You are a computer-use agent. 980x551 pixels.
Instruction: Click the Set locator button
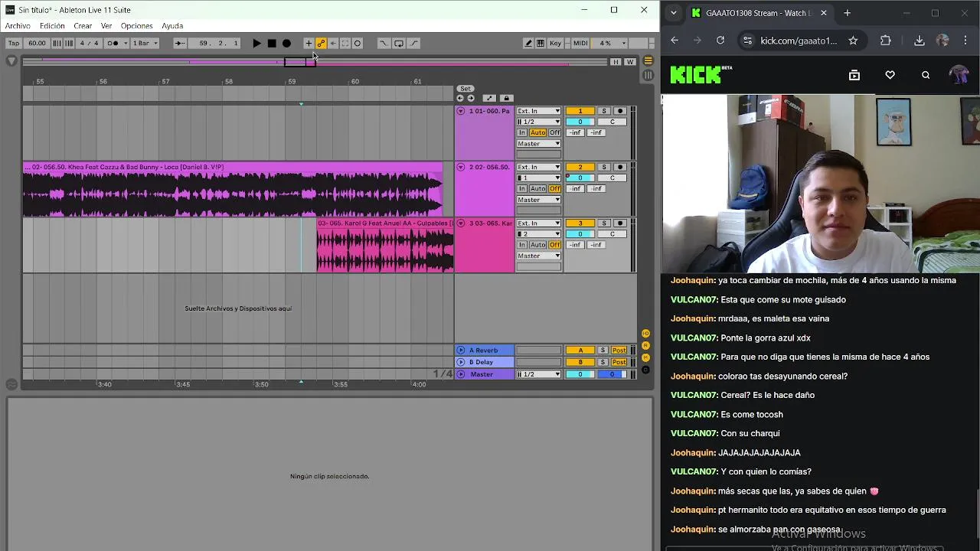[x=465, y=89]
